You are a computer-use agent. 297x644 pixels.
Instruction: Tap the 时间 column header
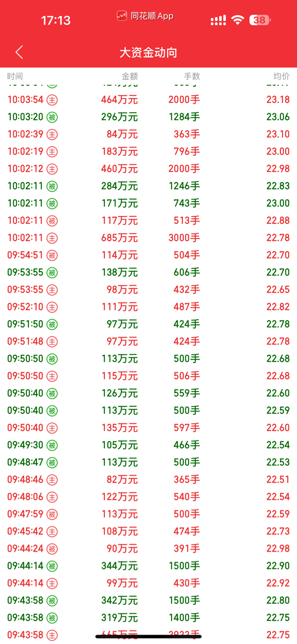tap(15, 76)
